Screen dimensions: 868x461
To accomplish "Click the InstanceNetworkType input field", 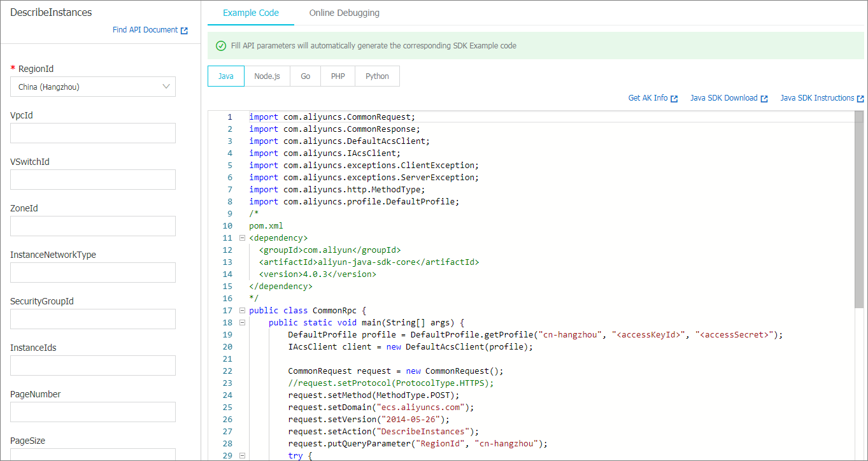I will (93, 273).
